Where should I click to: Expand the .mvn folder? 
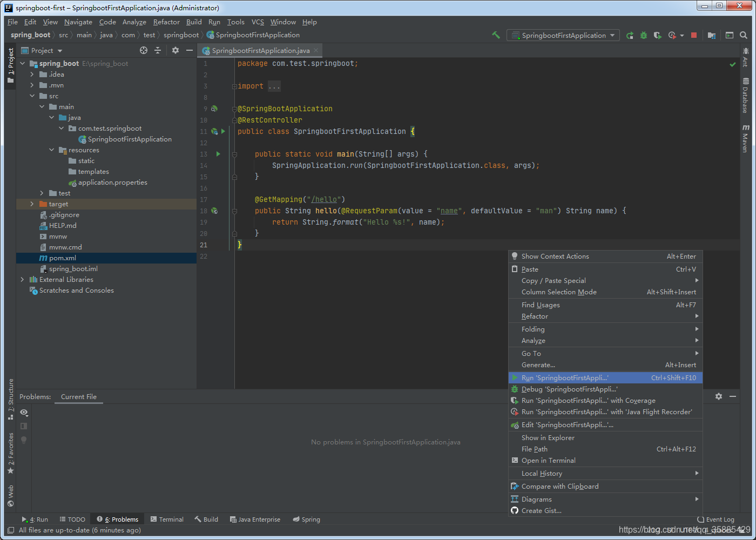(x=32, y=85)
